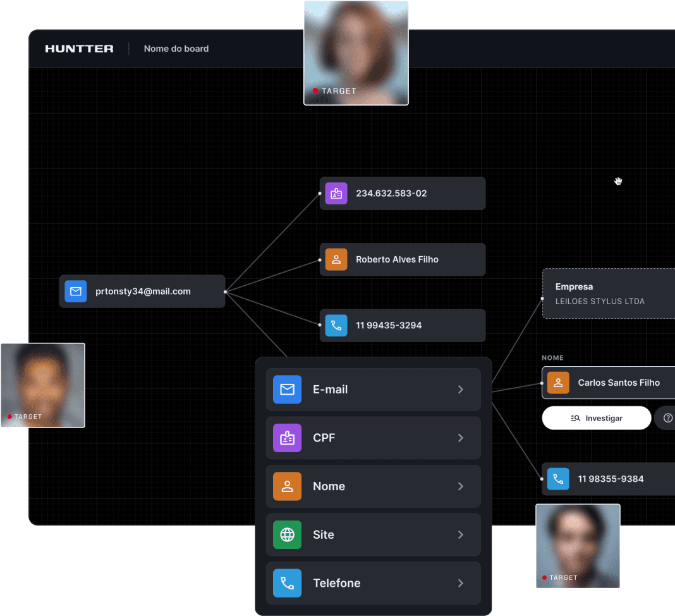Select Site from the search type menu
Viewport: 675px width, 616px height.
(x=373, y=534)
